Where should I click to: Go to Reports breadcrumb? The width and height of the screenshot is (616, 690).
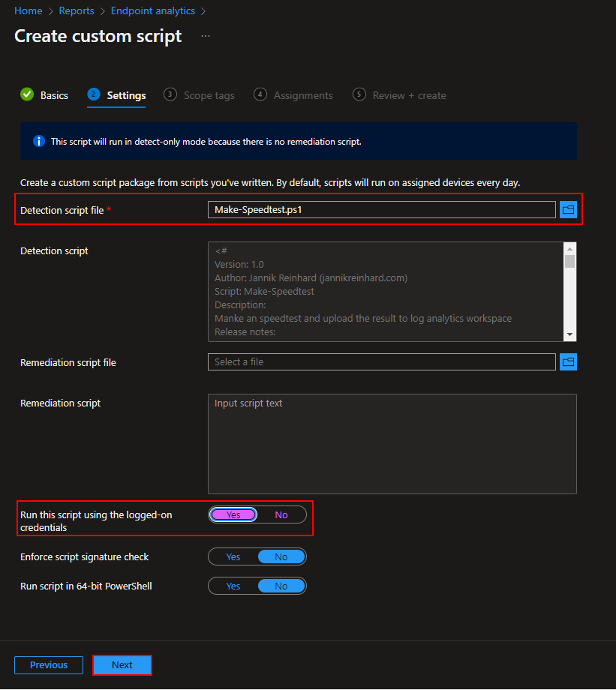77,11
